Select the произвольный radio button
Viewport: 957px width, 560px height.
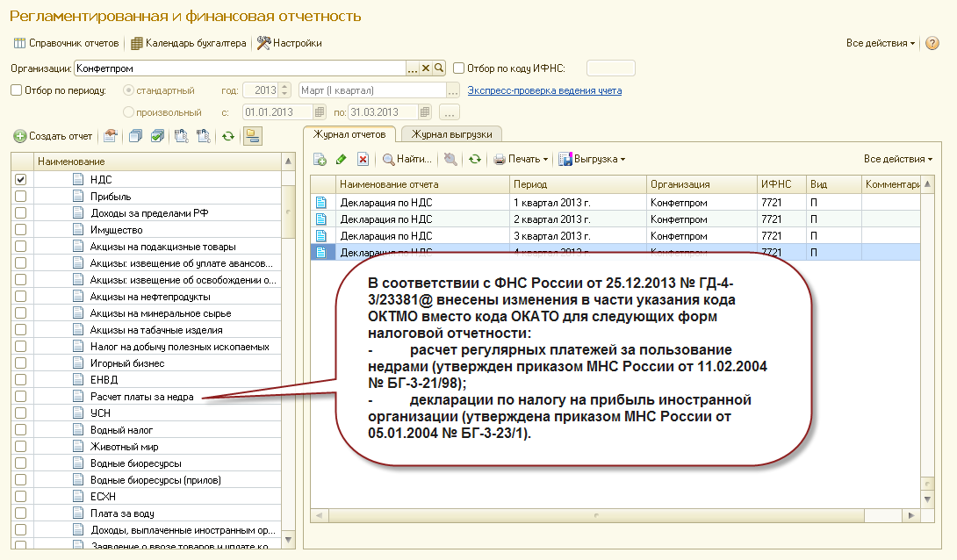coord(128,112)
